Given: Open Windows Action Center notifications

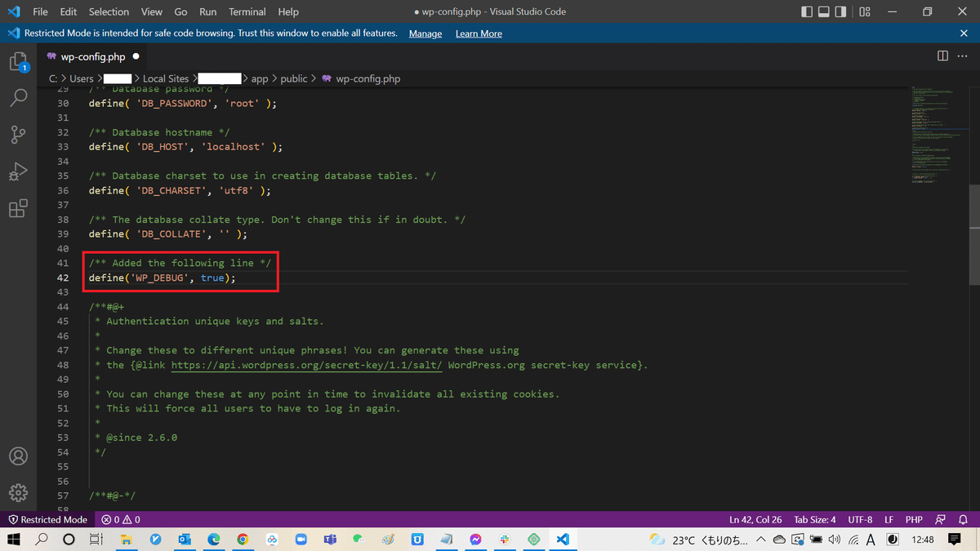Looking at the screenshot, I should tap(955, 540).
